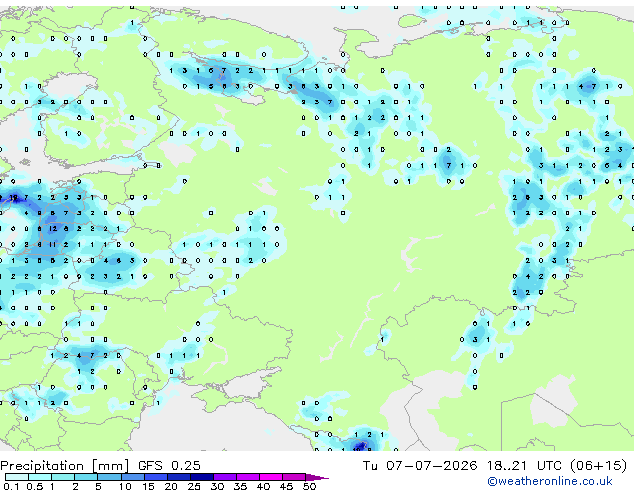Click the 'Precipitation [mm]' title text

pos(65,466)
